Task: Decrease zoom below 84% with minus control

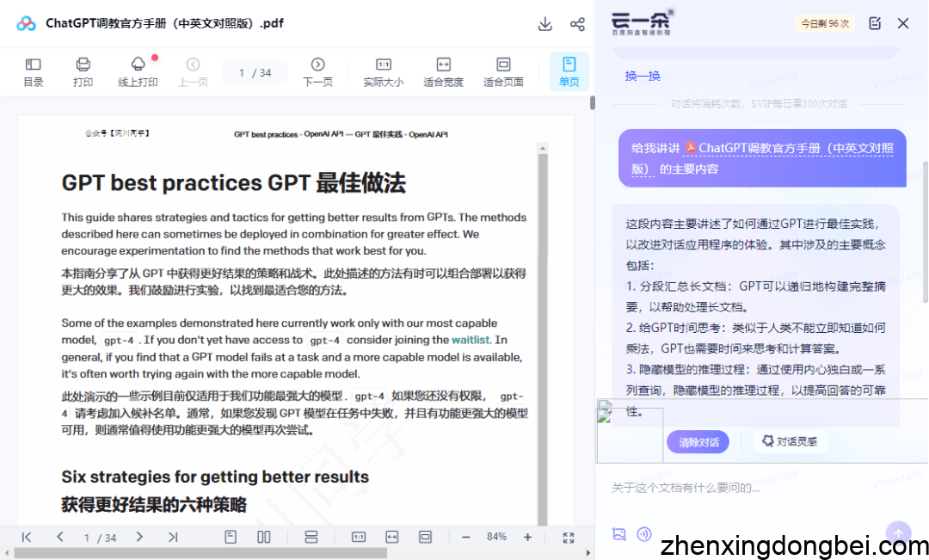Action: tap(465, 536)
